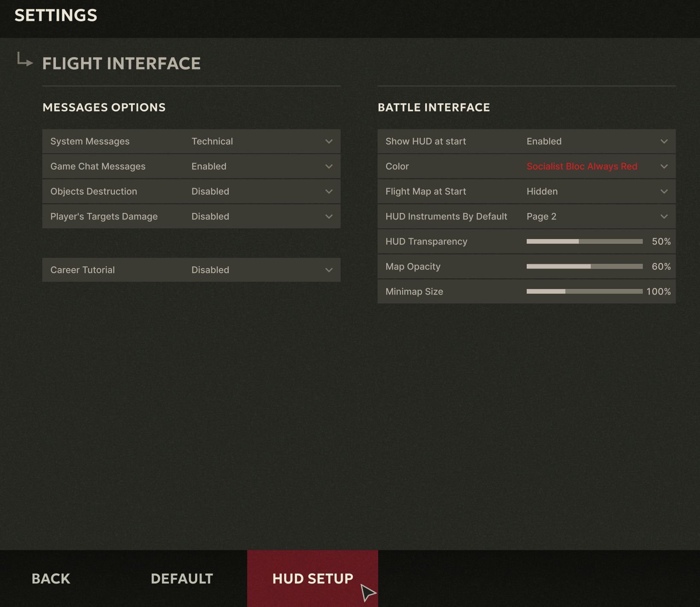Screen dimensions: 700x607
Task: Click the 60% Map Opacity value
Action: tap(661, 266)
